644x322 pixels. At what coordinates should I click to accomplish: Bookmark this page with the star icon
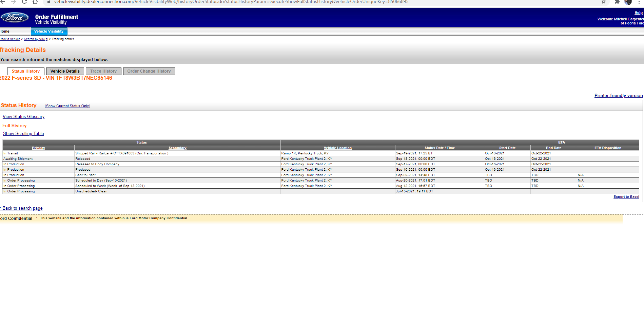[x=603, y=2]
